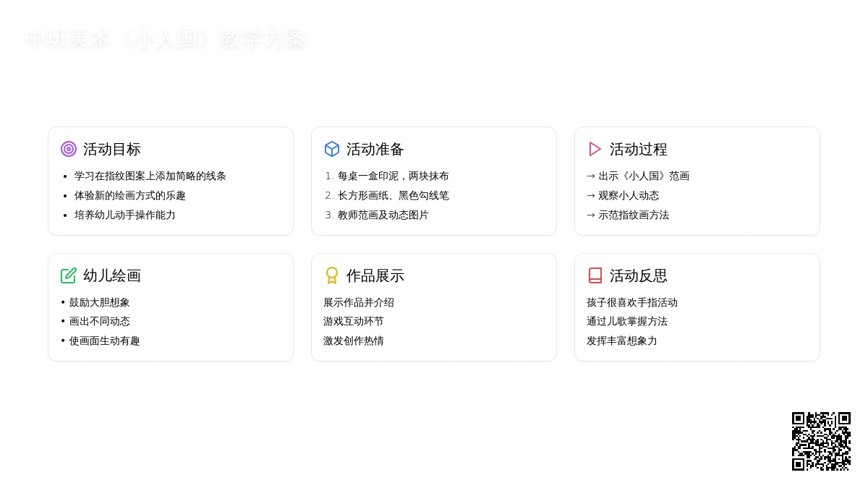Image resolution: width=868 pixels, height=488 pixels.
Task: Click the pink play icon beside 活动过程
Action: click(595, 149)
